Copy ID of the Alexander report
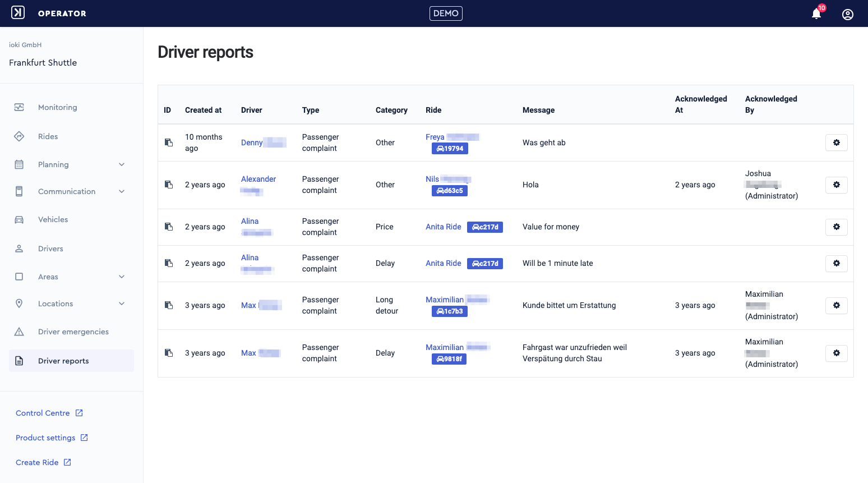This screenshot has height=483, width=868. [x=169, y=185]
